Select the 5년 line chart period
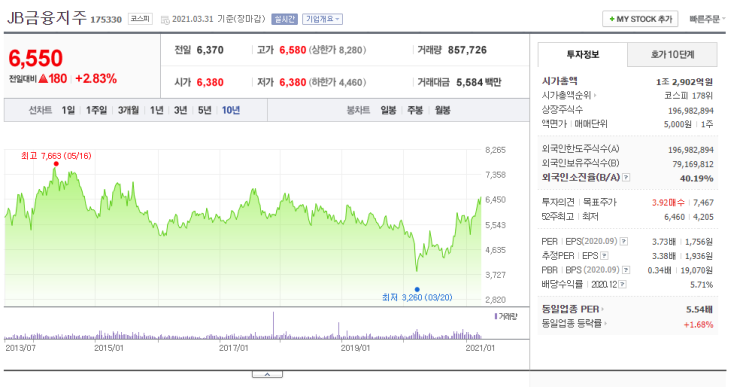The image size is (743, 387). (x=205, y=110)
